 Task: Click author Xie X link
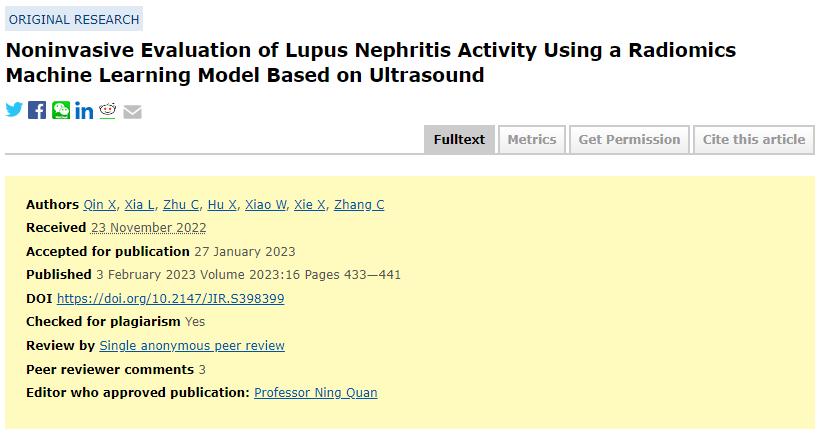click(x=310, y=205)
